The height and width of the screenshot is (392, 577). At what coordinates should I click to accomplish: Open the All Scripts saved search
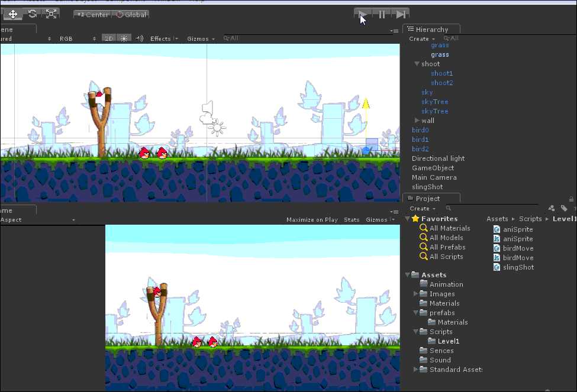441,257
